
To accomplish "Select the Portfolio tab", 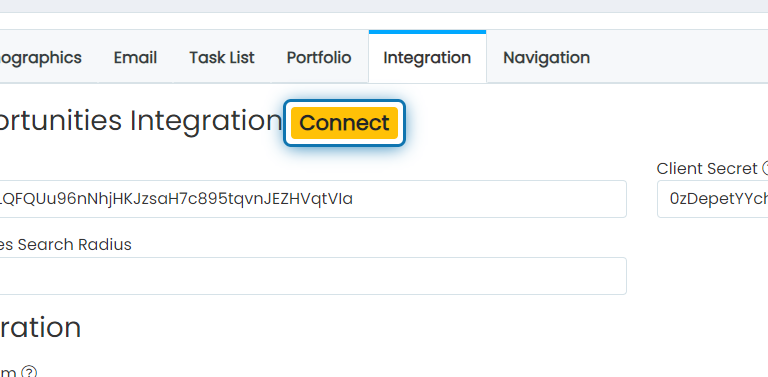I will pos(319,57).
